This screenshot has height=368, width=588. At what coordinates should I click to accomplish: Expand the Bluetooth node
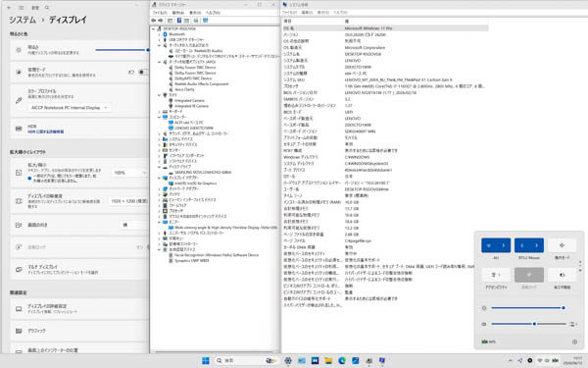pos(159,34)
